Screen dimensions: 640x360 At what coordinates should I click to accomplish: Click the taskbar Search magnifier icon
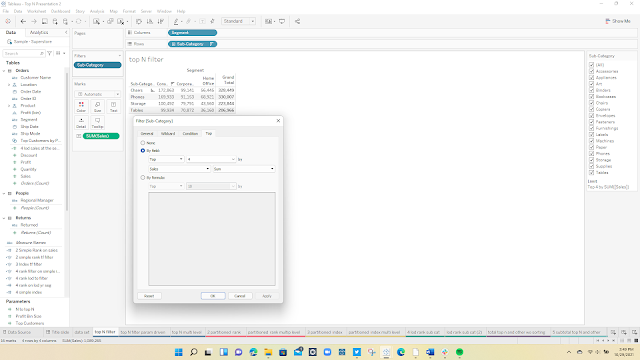pos(193,352)
